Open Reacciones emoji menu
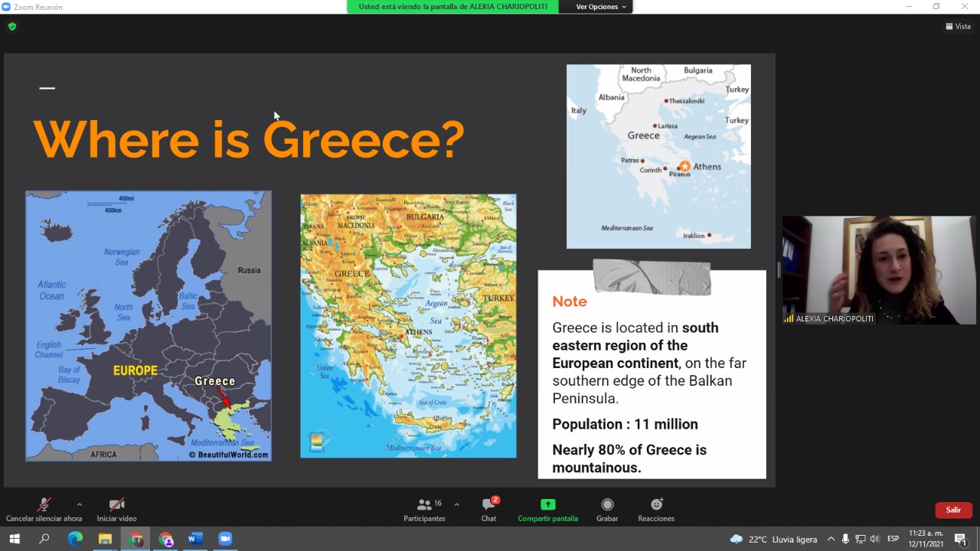 click(x=656, y=510)
